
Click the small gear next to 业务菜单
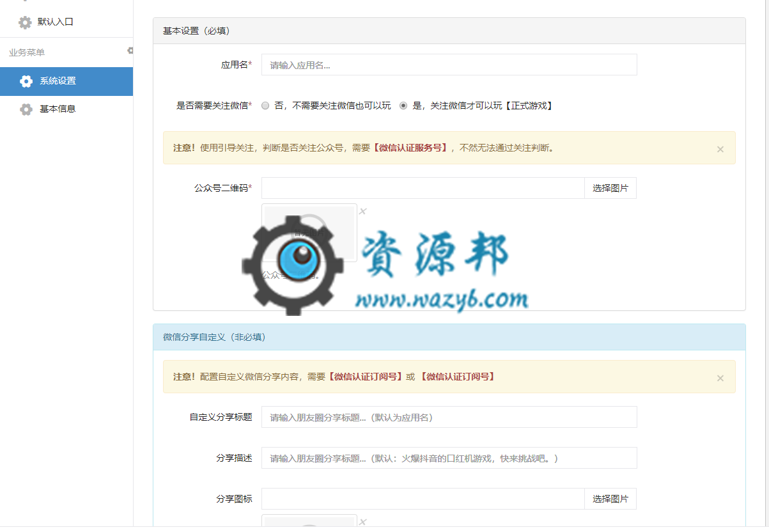pyautogui.click(x=130, y=51)
